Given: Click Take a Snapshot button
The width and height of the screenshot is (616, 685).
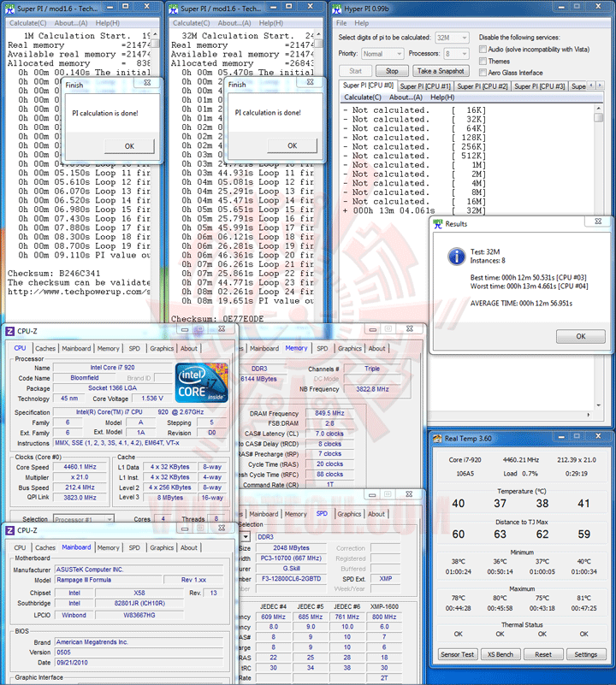Looking at the screenshot, I should tap(441, 71).
